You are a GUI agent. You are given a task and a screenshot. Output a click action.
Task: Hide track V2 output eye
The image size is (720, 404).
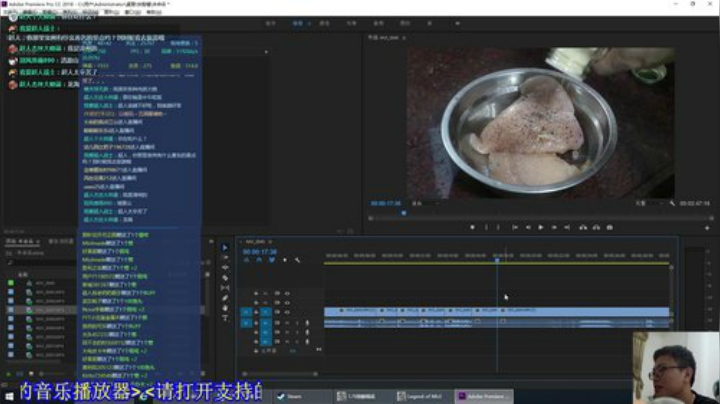click(x=287, y=303)
